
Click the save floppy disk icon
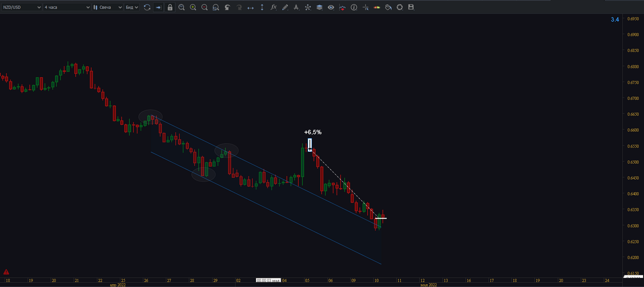[411, 7]
